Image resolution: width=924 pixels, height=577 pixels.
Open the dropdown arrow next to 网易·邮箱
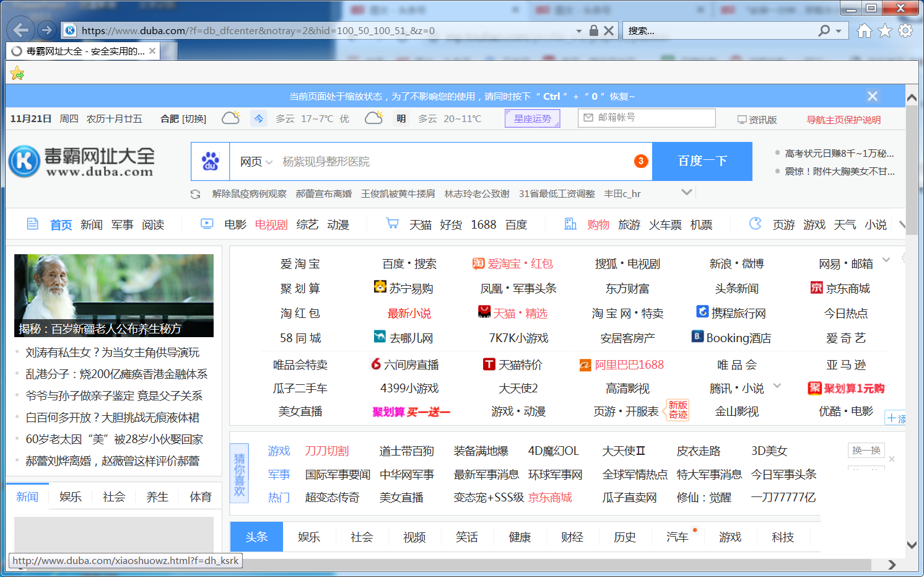[886, 261]
